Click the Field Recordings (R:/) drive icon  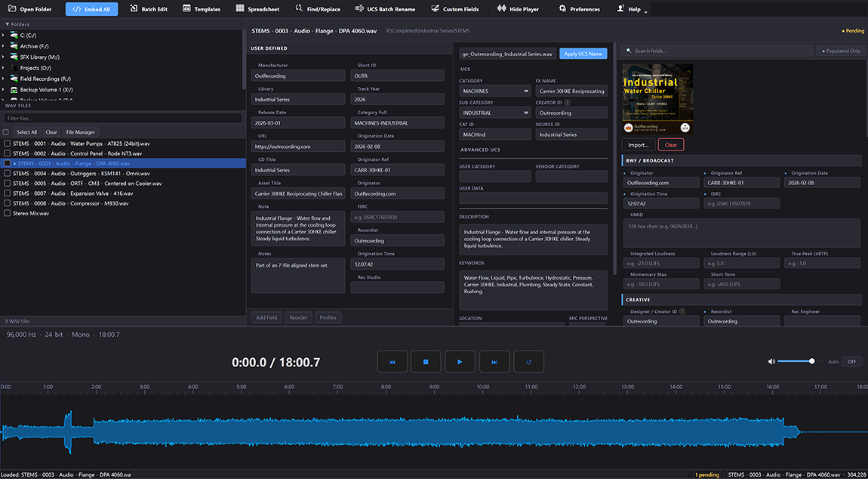click(14, 79)
